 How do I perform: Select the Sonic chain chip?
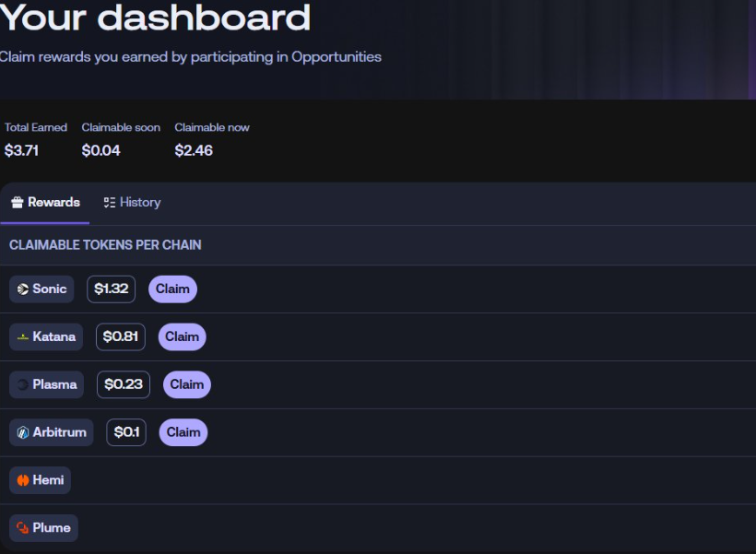click(x=41, y=289)
